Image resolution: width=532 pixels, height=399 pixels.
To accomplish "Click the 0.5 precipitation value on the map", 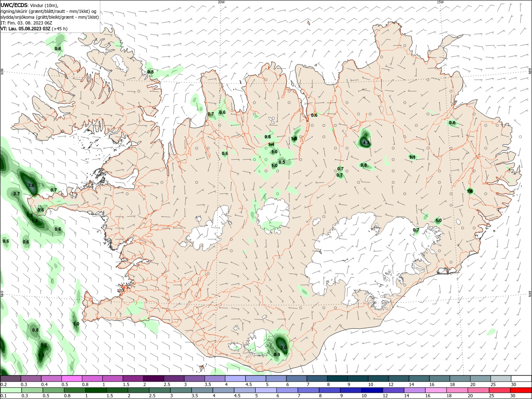I will coord(282,162).
